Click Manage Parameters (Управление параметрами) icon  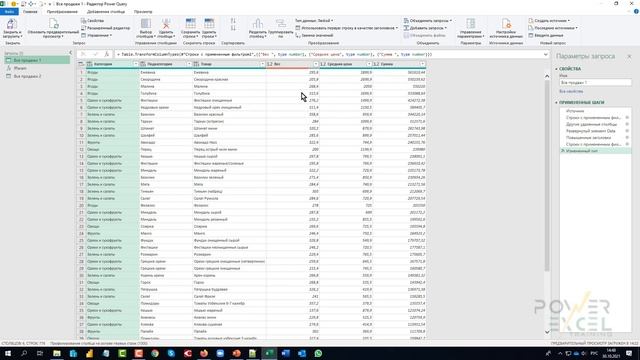coord(471,24)
